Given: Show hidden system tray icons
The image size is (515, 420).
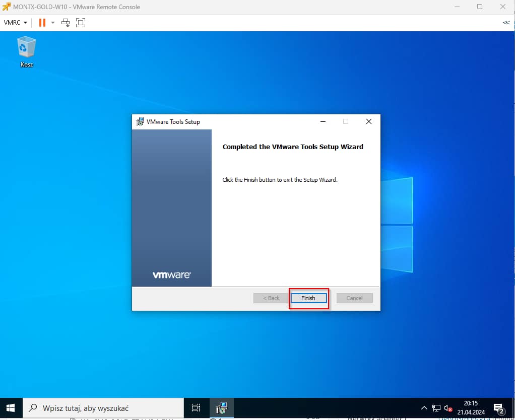Looking at the screenshot, I should [424, 408].
